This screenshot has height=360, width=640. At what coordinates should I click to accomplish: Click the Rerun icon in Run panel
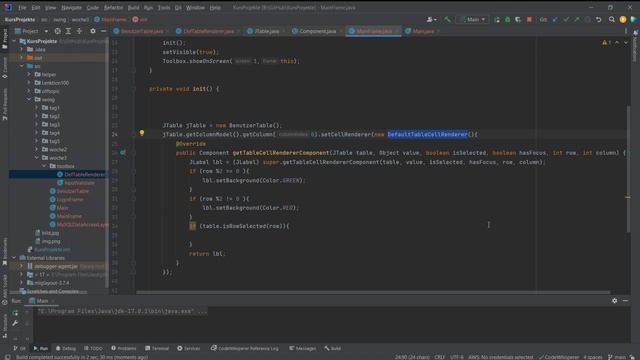tap(15, 313)
